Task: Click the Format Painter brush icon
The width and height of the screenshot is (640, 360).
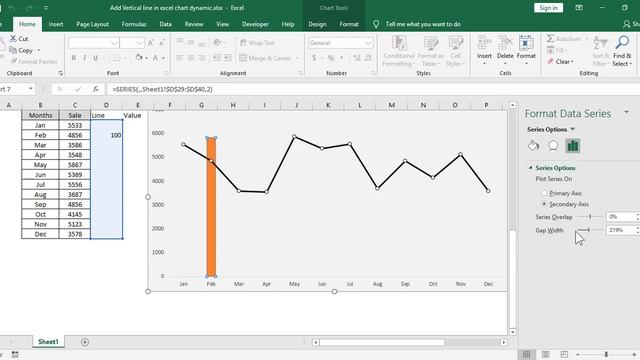Action: (x=13, y=62)
